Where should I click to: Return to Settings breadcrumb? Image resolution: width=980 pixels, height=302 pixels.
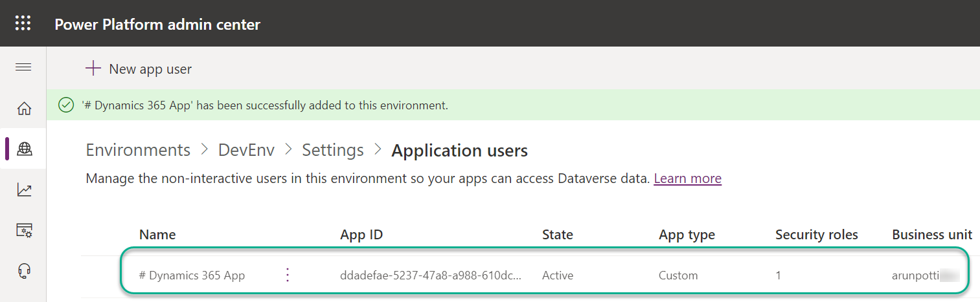coord(333,150)
